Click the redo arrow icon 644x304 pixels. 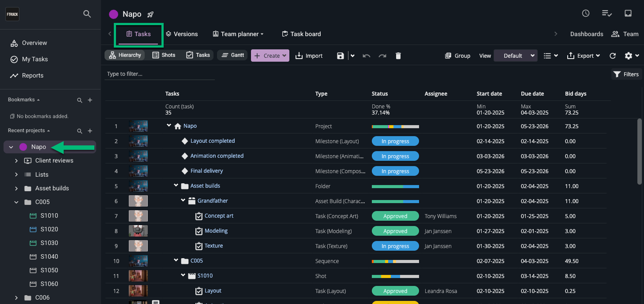[x=382, y=56]
